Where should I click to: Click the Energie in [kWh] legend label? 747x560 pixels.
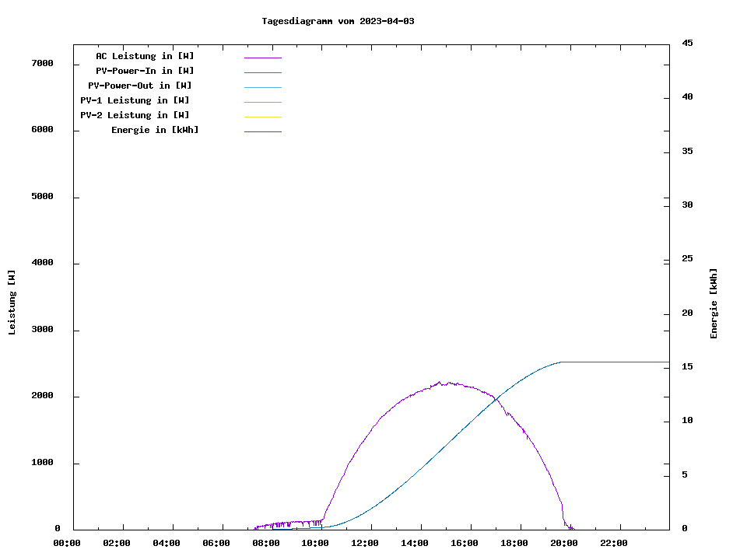(x=155, y=130)
